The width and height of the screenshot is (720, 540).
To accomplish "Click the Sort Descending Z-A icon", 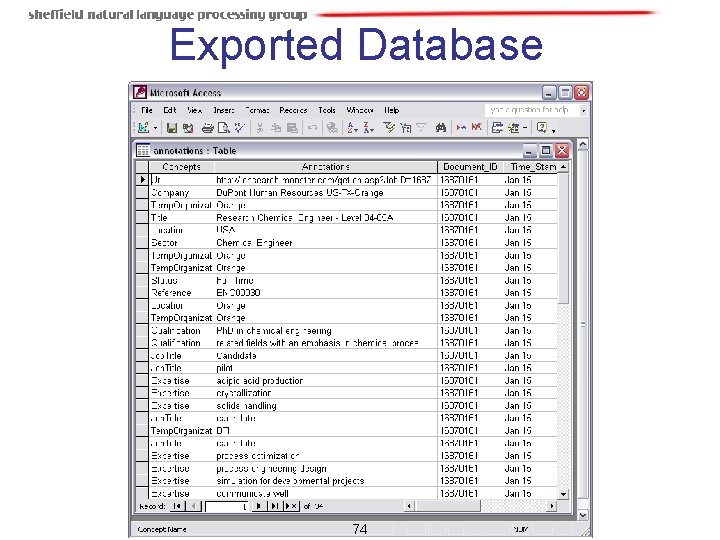I will 369,128.
